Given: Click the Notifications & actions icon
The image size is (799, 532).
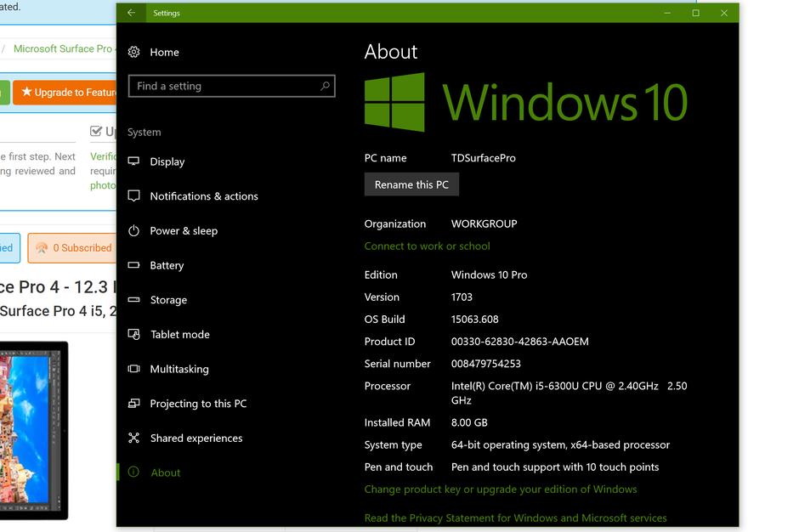Looking at the screenshot, I should pos(133,195).
